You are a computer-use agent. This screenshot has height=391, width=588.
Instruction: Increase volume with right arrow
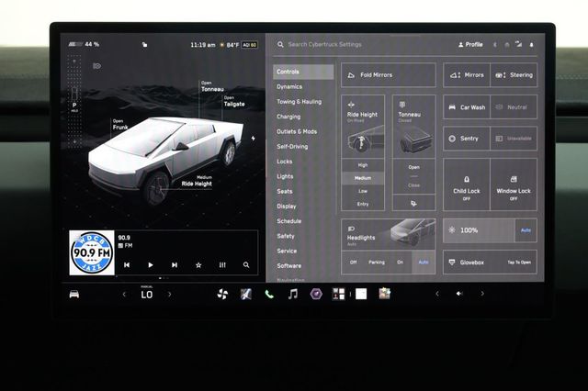(482, 294)
